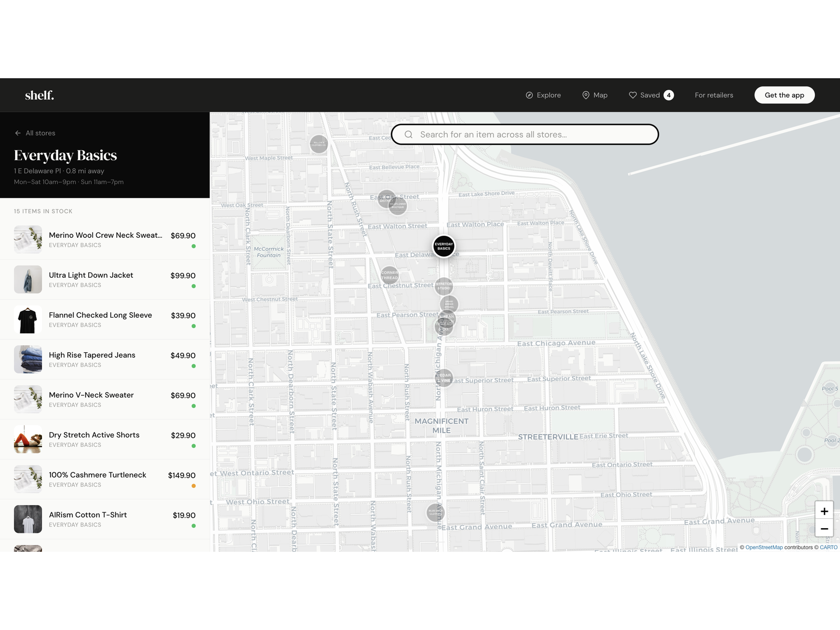
Task: Zoom in on the map
Action: point(824,511)
